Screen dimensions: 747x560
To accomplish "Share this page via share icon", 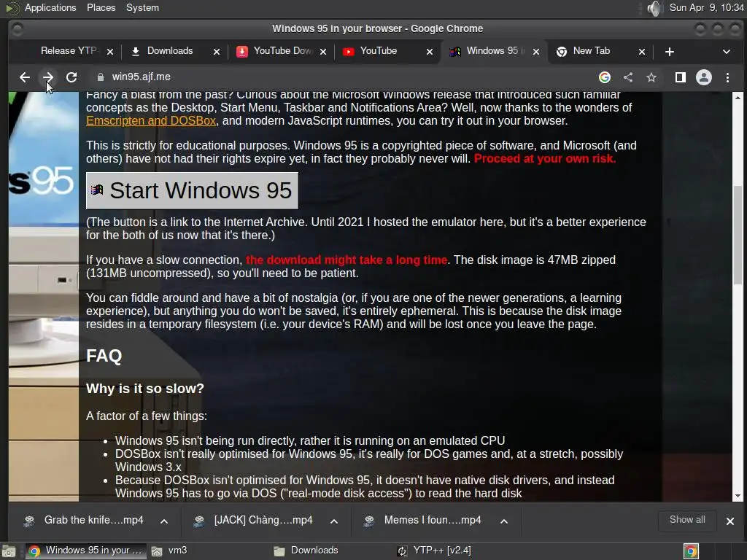I will 628,77.
